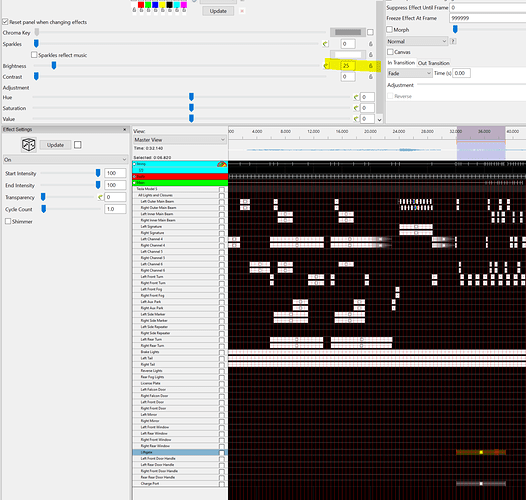The image size is (526, 500).
Task: Click the help question mark by Normal
Action: click(453, 41)
